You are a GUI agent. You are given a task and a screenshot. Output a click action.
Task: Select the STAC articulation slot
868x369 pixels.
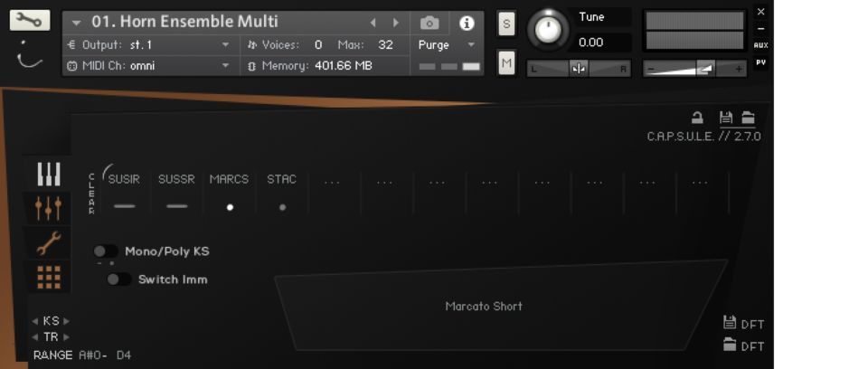pos(282,192)
